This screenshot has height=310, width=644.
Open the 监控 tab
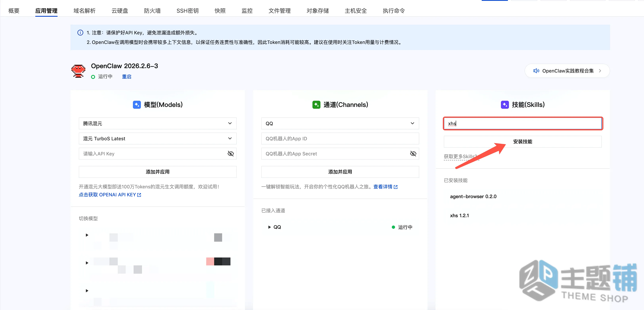(x=247, y=11)
